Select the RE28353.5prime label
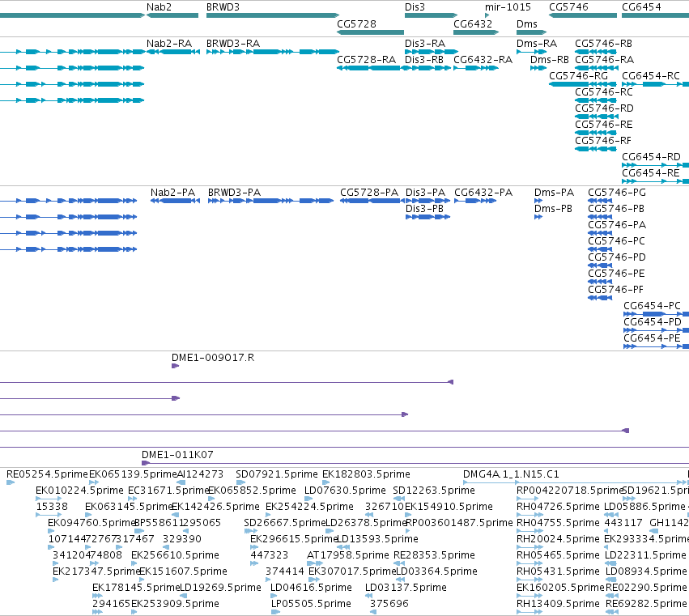The width and height of the screenshot is (689, 616). pos(434,555)
